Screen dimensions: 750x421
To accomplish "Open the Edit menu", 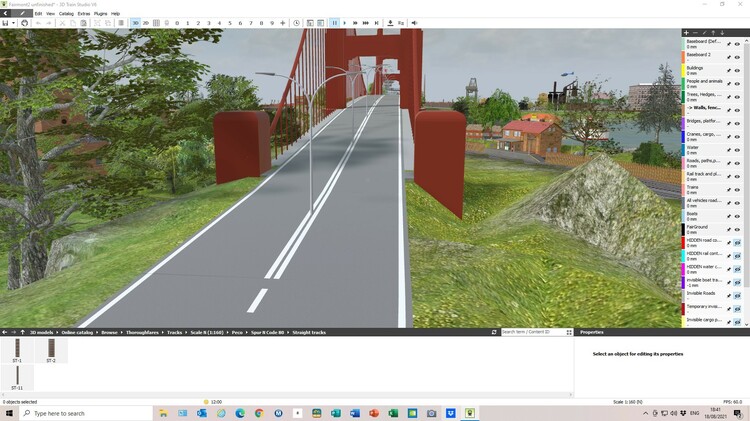I will 38,13.
